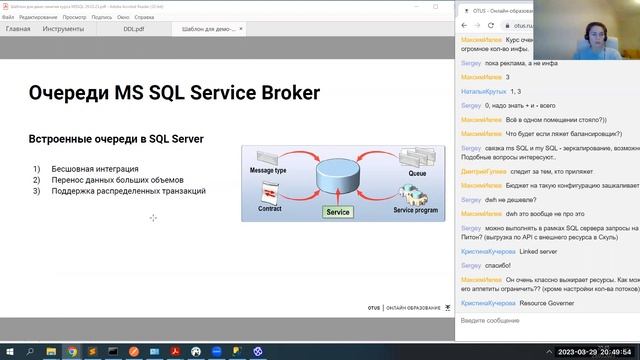Click chat message спасибо!
Viewport: 640px width, 360px height.
(x=498, y=265)
